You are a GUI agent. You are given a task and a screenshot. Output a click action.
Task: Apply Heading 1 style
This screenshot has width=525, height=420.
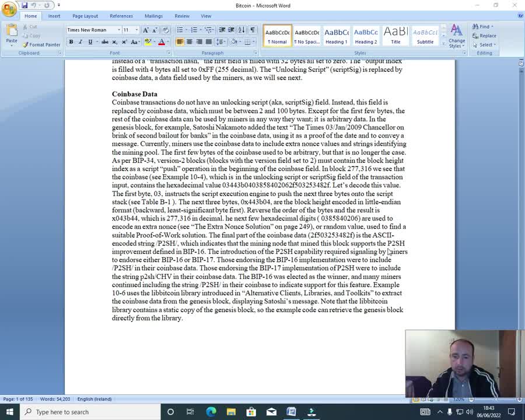pos(336,36)
